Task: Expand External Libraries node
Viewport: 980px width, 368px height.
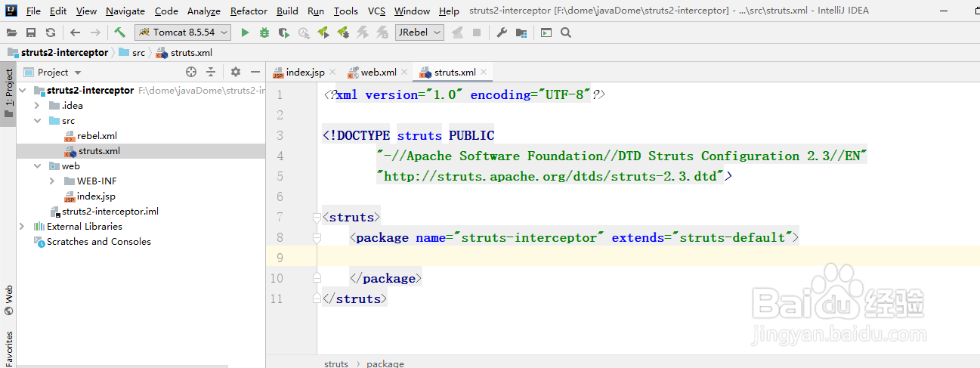Action: coord(22,226)
